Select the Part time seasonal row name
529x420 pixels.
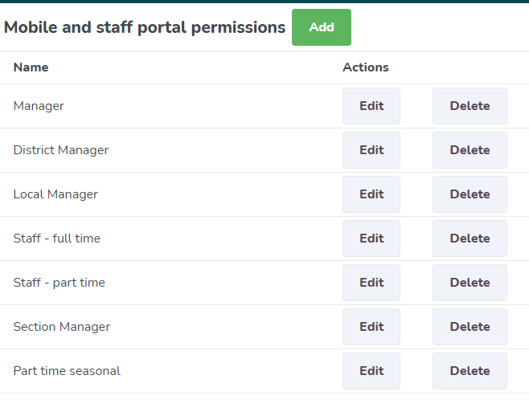67,371
